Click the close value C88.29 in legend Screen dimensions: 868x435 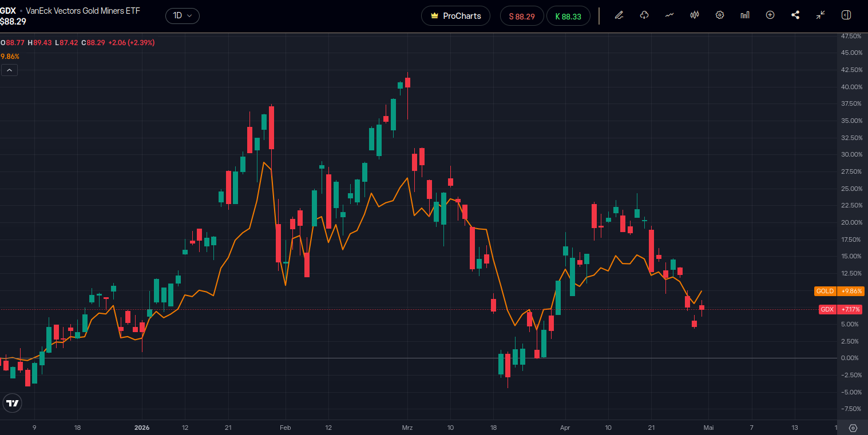tap(93, 42)
